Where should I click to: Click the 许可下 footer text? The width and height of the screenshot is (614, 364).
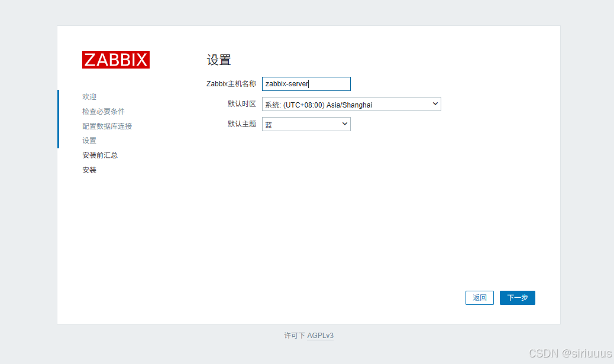(x=295, y=336)
